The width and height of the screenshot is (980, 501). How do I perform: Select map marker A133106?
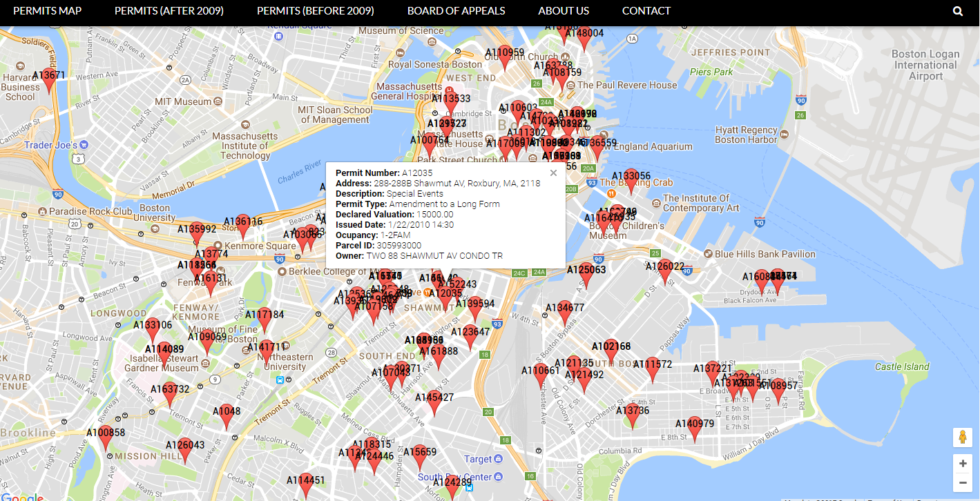click(153, 331)
